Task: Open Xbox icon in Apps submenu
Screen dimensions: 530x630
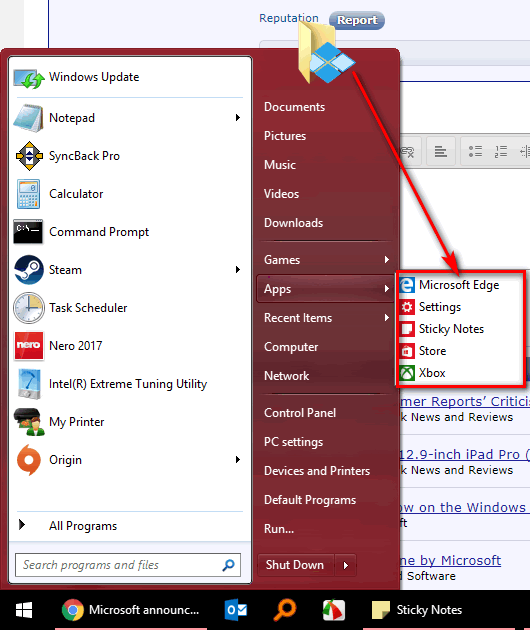Action: (x=407, y=373)
